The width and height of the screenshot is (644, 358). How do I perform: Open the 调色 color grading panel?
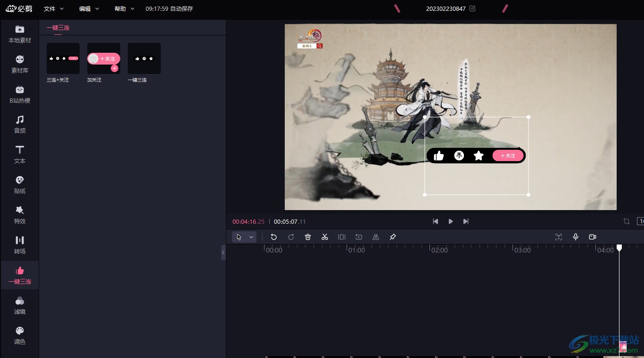tap(20, 336)
